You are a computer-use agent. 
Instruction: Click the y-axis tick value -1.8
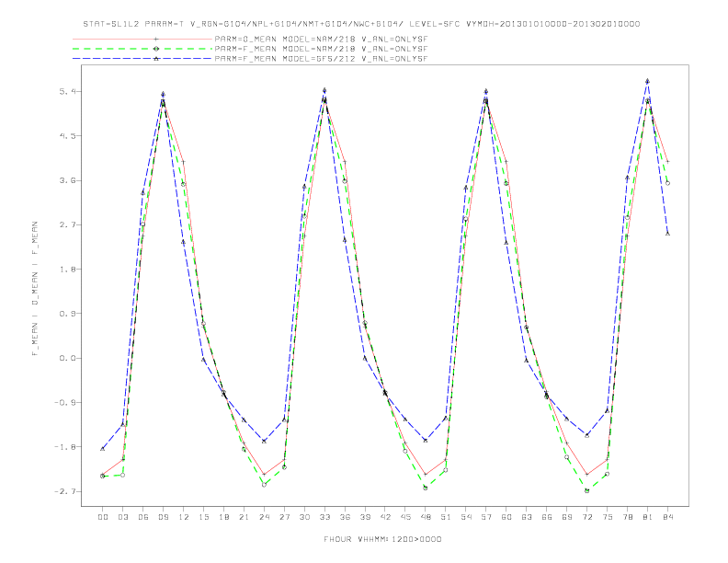(x=64, y=447)
